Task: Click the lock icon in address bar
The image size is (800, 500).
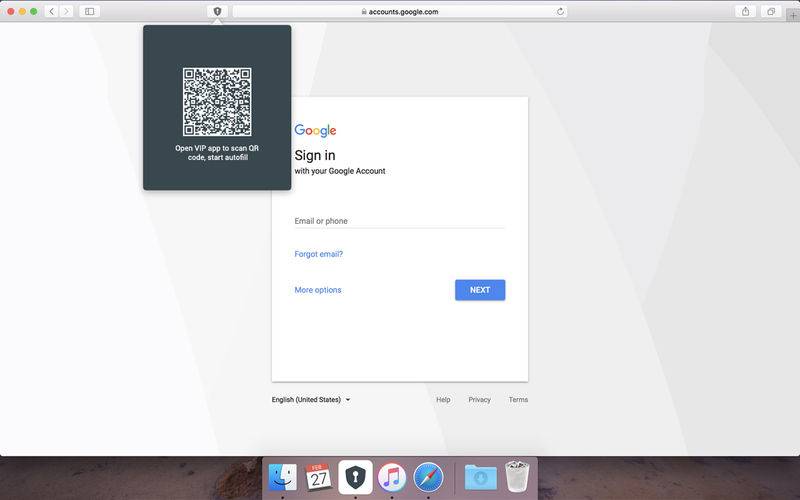Action: (x=364, y=11)
